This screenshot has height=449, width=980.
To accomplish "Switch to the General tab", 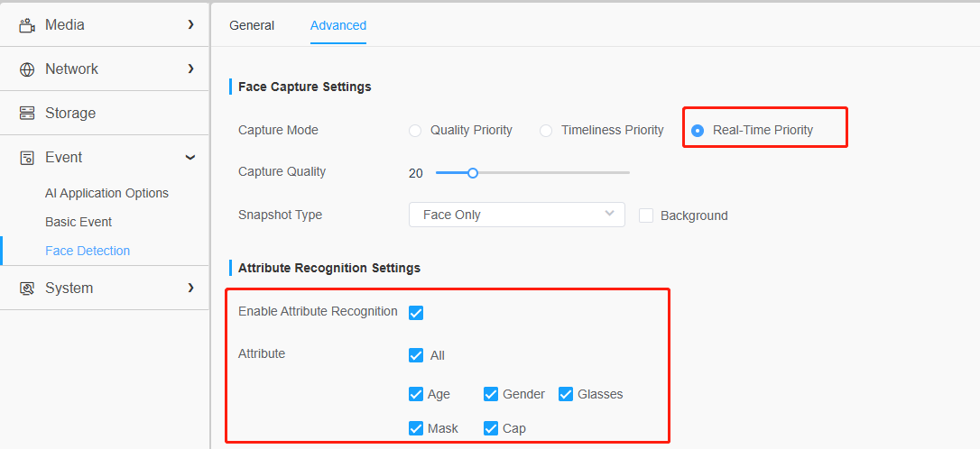I will [x=252, y=25].
